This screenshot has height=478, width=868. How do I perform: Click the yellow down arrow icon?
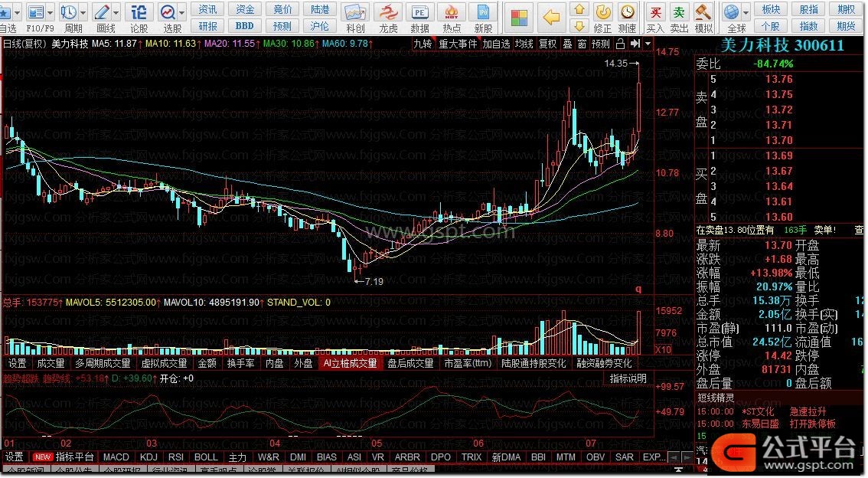pyautogui.click(x=579, y=25)
